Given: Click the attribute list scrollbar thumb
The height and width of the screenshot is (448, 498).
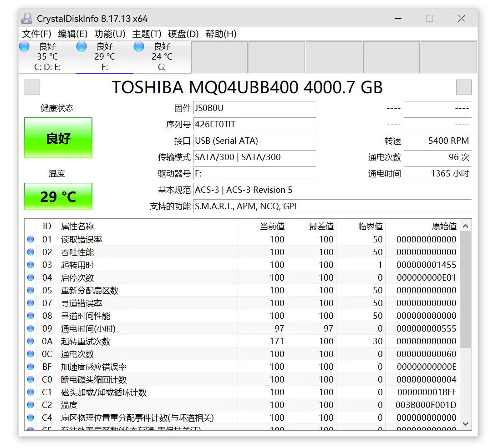Looking at the screenshot, I should coord(466,289).
